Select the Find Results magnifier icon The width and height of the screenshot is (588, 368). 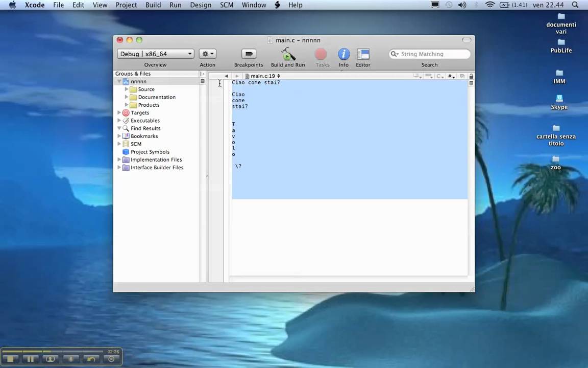tap(126, 128)
